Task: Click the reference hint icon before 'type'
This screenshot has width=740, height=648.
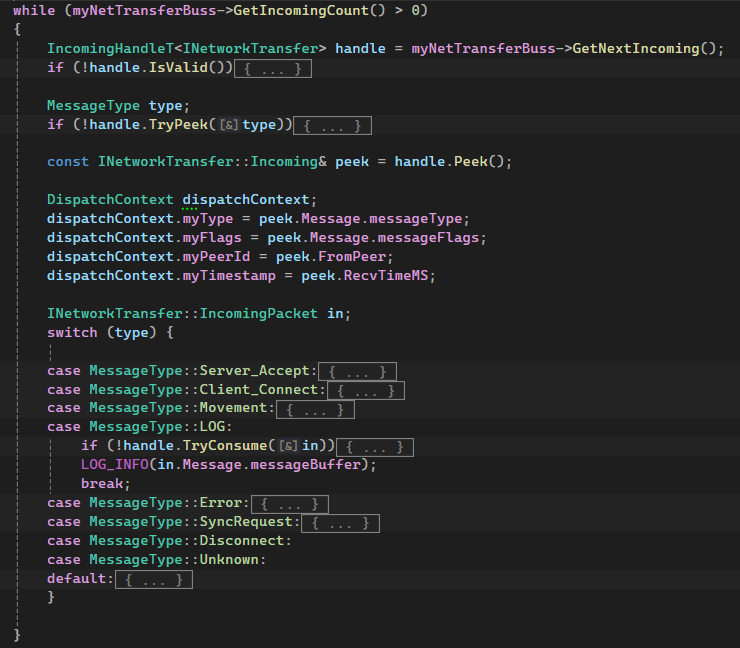Action: click(x=229, y=125)
